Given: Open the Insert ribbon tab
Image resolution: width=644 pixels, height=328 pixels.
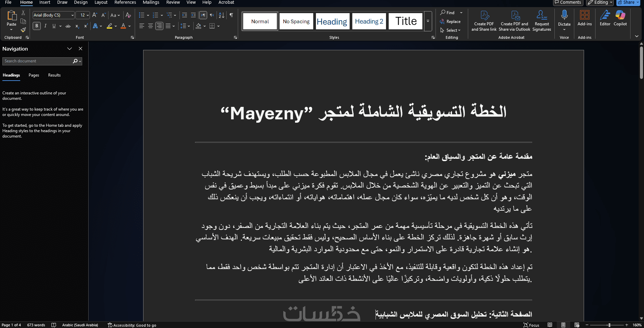Looking at the screenshot, I should (44, 2).
